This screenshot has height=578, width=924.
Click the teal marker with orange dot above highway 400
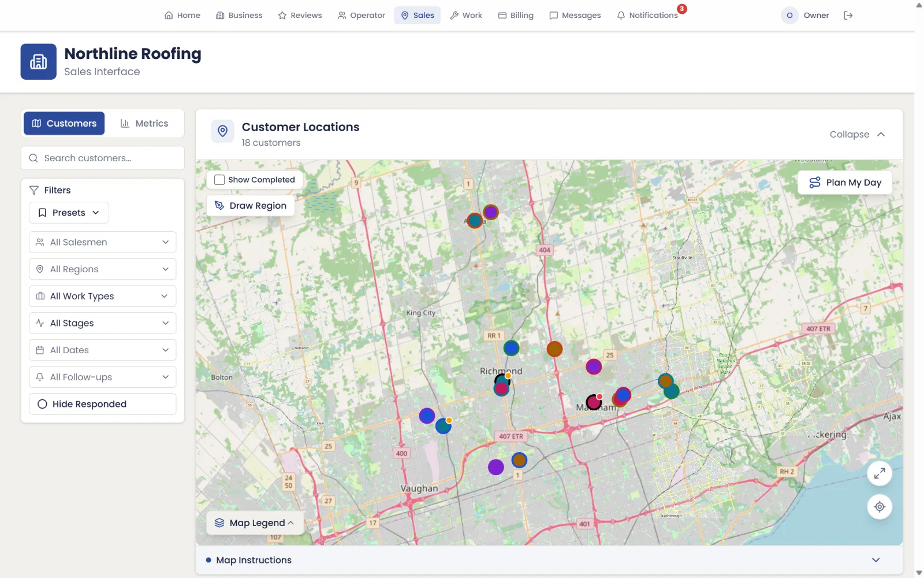click(444, 426)
